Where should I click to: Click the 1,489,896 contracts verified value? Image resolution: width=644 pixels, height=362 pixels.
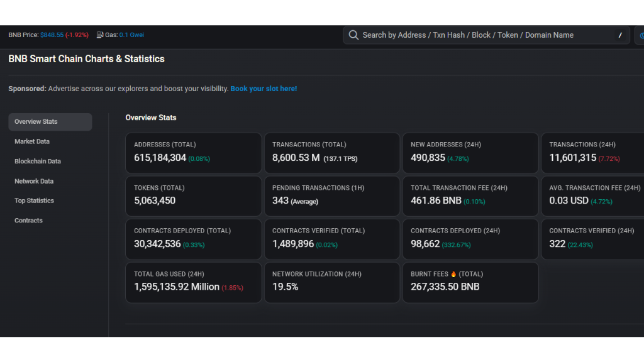click(x=293, y=244)
